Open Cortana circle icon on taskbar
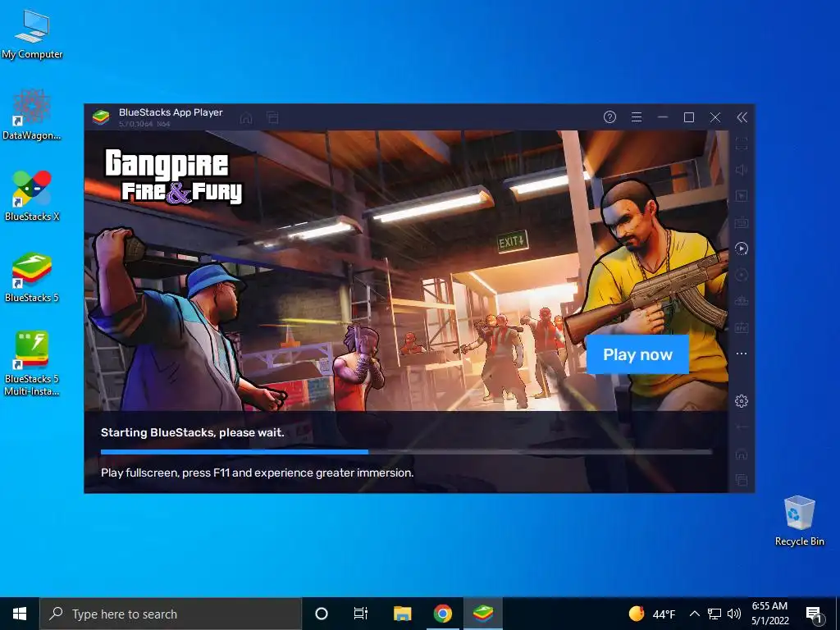Screen dimensions: 840x630 click(322, 614)
